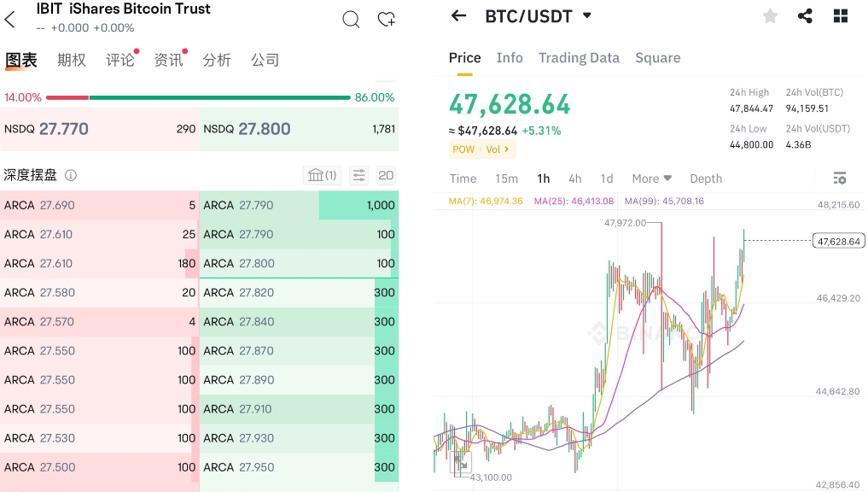Change depth level count from 20
The width and height of the screenshot is (868, 492).
point(386,175)
